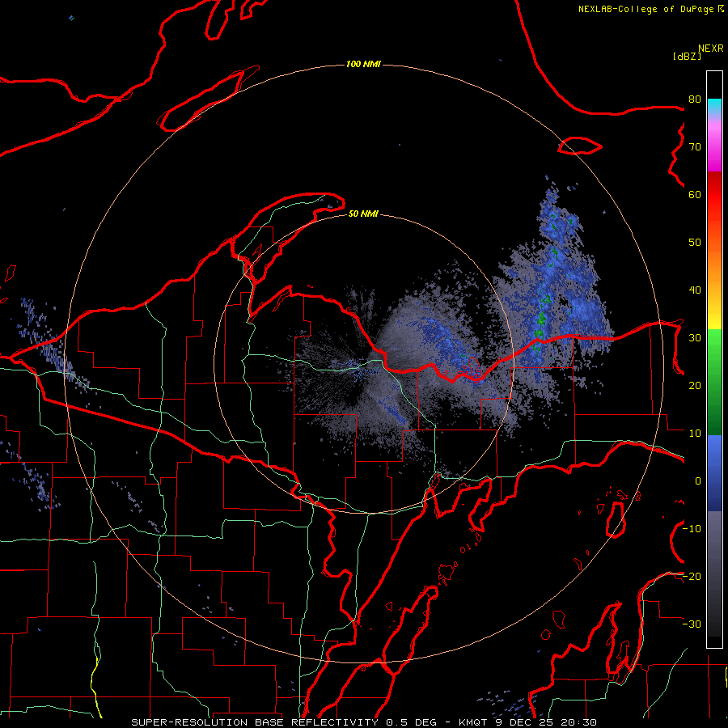Screen dimensions: 728x728
Task: Click the NEXLAB-College of DuPage credit text
Action: pyautogui.click(x=645, y=9)
